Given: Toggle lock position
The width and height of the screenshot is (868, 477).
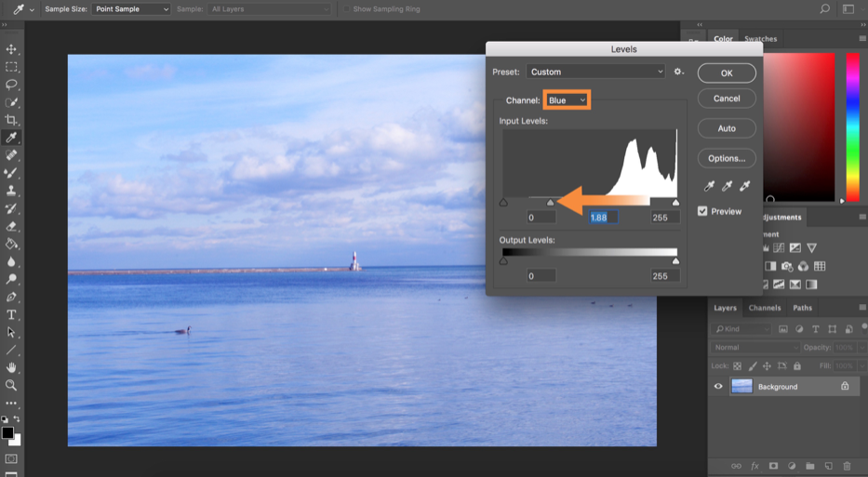Looking at the screenshot, I should pos(767,365).
